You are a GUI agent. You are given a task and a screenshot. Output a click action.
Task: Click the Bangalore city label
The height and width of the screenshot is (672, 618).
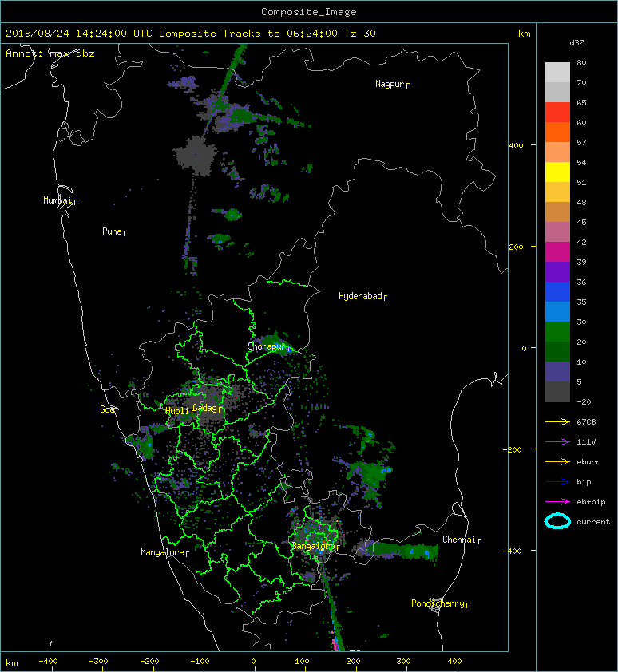315,546
